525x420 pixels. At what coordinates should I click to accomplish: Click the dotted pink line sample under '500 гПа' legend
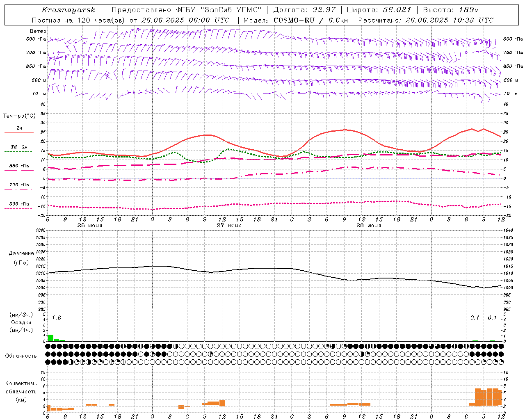pos(18,209)
